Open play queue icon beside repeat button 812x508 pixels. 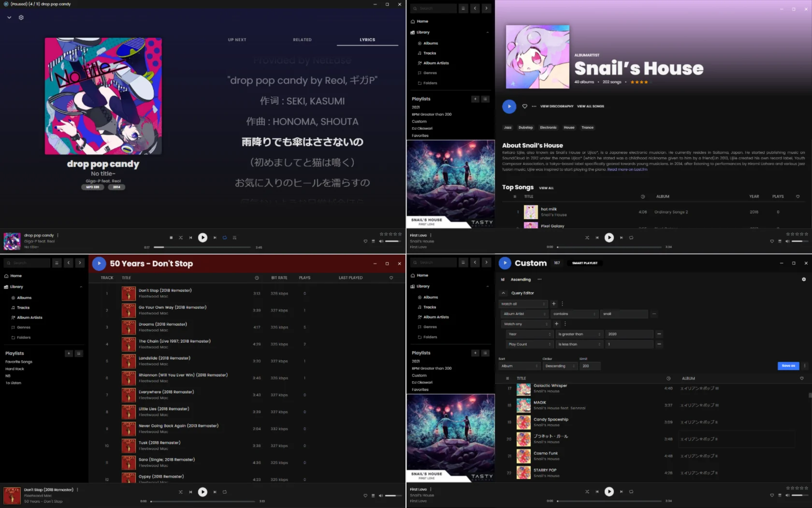pos(234,238)
